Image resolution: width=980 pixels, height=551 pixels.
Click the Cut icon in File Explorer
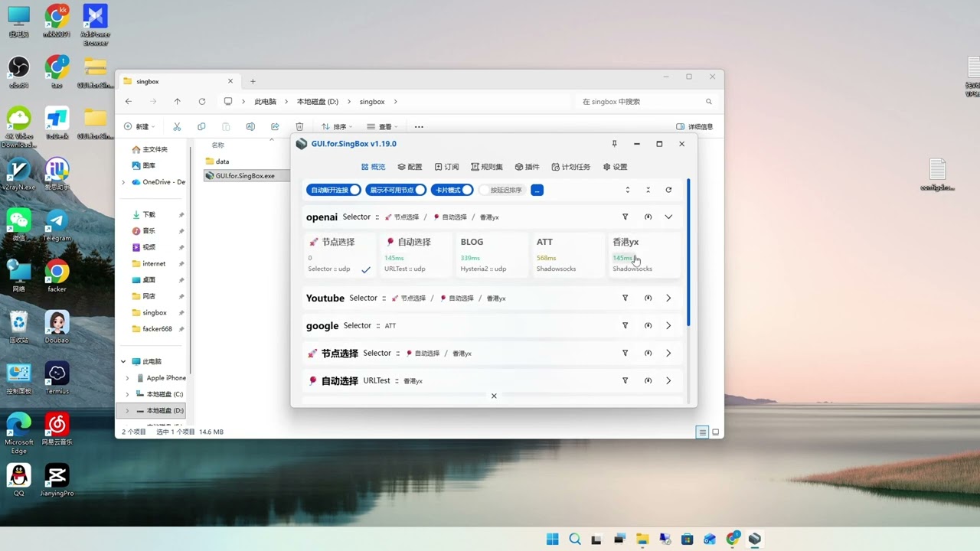pyautogui.click(x=177, y=127)
